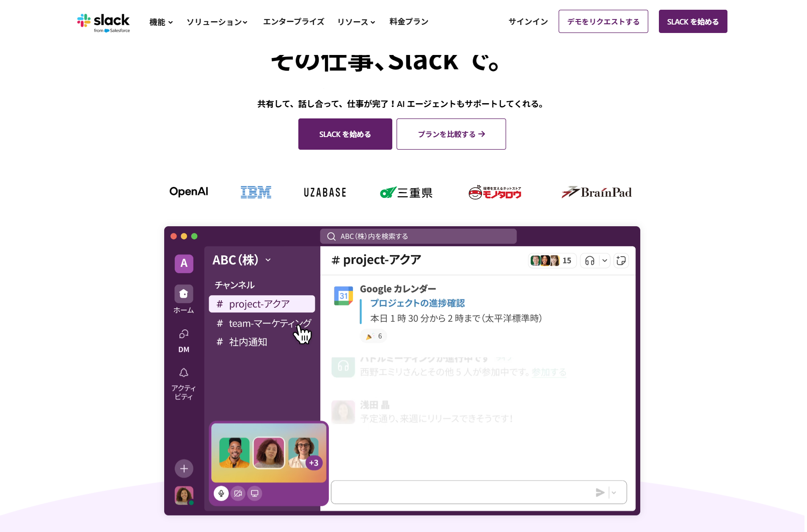Expand the ソリューション navigation dropdown
The height and width of the screenshot is (532, 807).
pyautogui.click(x=217, y=22)
